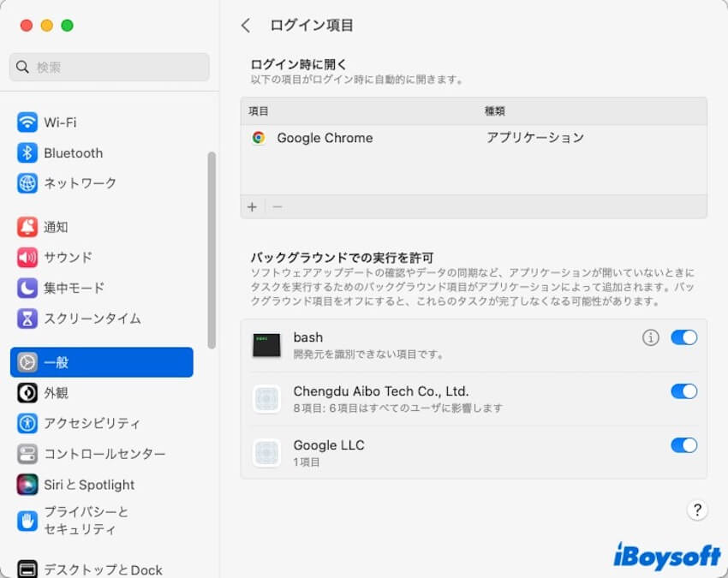
Task: Open help with the question mark button
Action: click(x=697, y=509)
